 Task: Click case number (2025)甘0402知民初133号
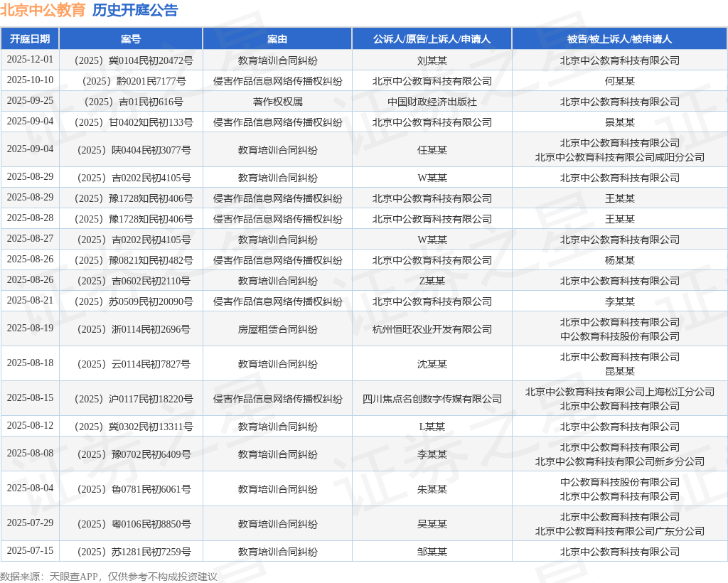point(133,122)
